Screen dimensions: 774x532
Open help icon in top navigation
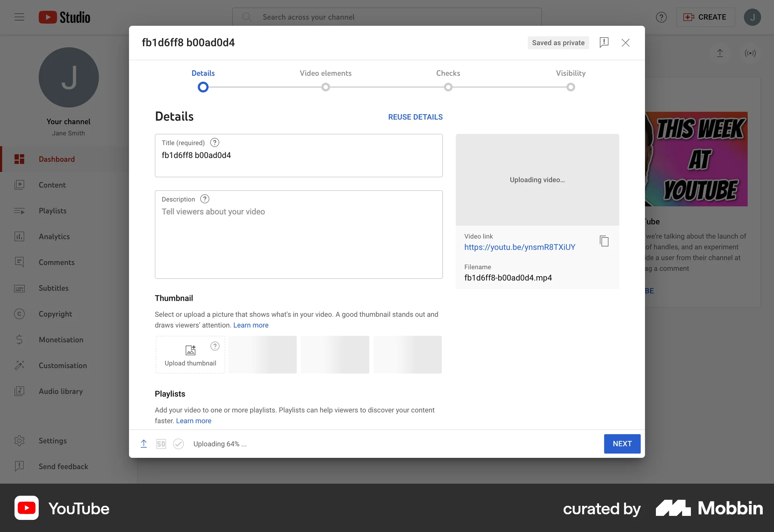click(x=661, y=17)
